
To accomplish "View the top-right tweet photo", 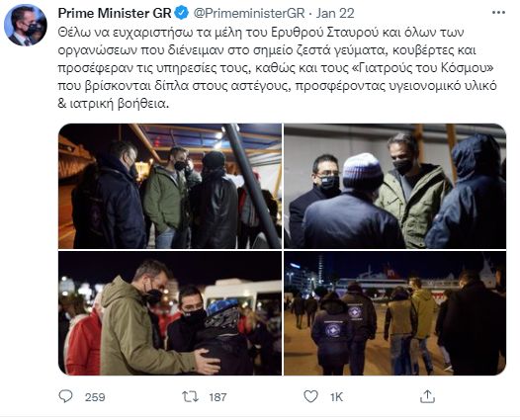I will (395, 186).
